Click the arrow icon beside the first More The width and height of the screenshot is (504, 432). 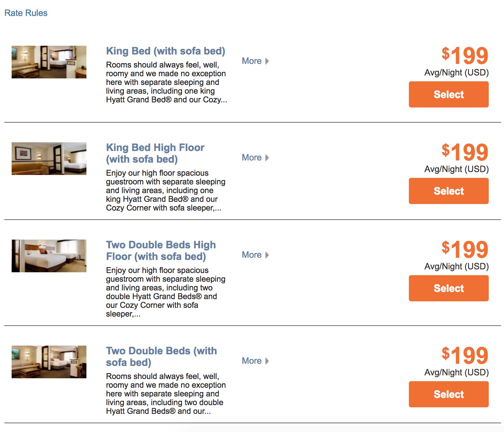point(267,61)
